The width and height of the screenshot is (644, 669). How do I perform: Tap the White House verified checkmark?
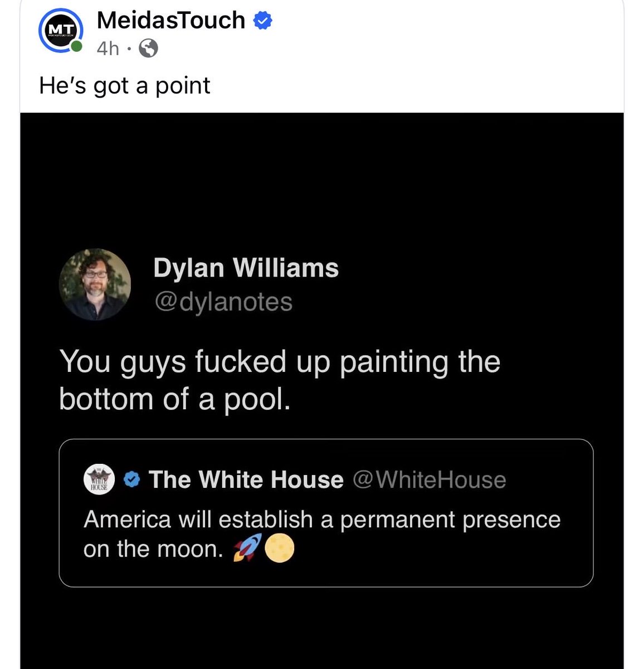pyautogui.click(x=131, y=479)
